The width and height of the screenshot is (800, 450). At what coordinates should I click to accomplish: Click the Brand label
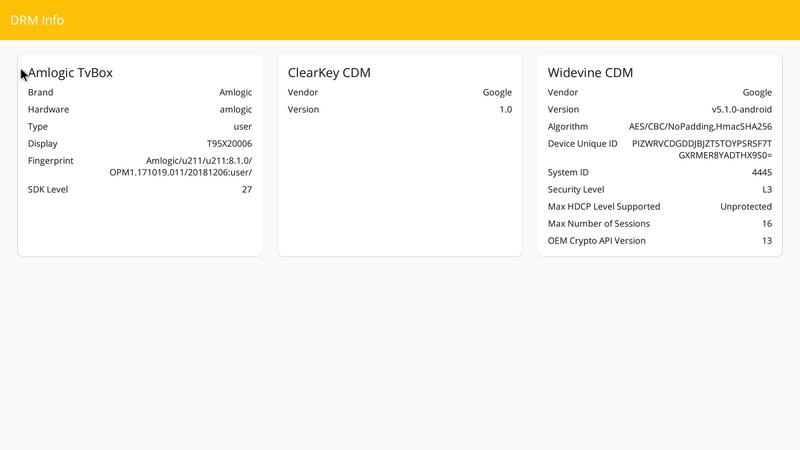tap(40, 92)
